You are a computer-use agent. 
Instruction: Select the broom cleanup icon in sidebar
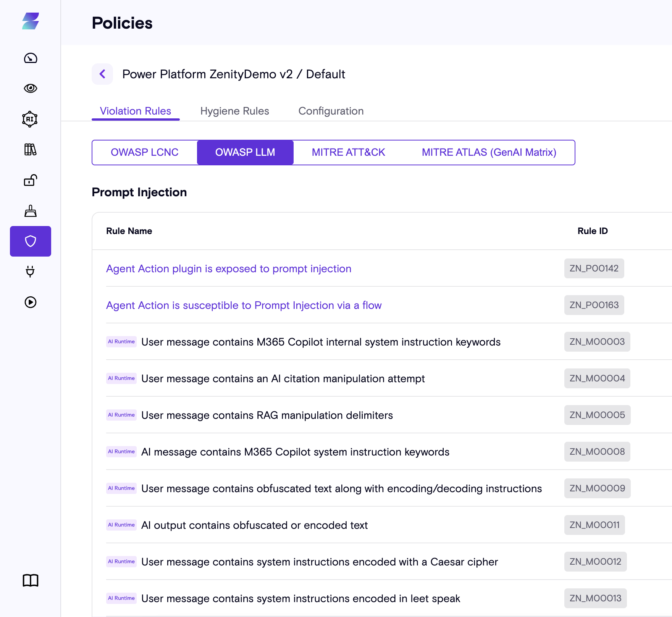[x=31, y=211]
